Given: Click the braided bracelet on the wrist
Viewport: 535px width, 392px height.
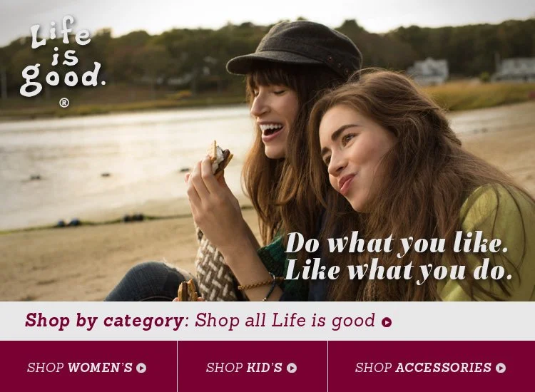Looking at the screenshot, I should pyautogui.click(x=257, y=284).
